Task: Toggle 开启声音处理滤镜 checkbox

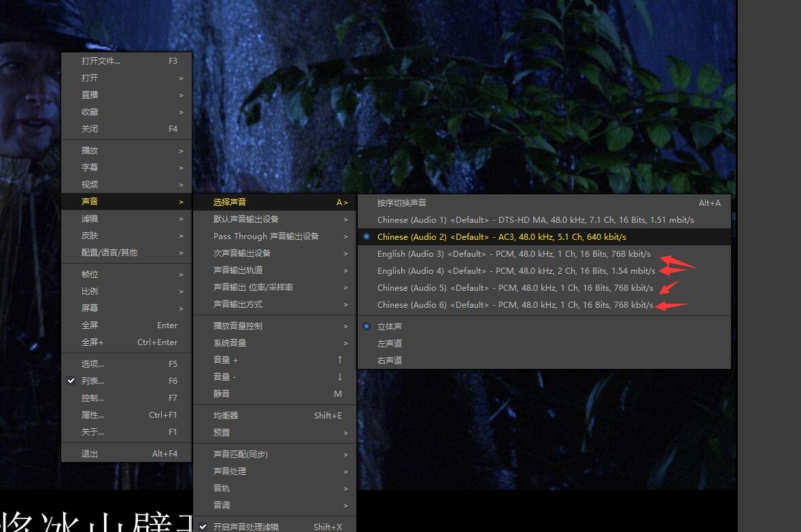Action: tap(275, 527)
